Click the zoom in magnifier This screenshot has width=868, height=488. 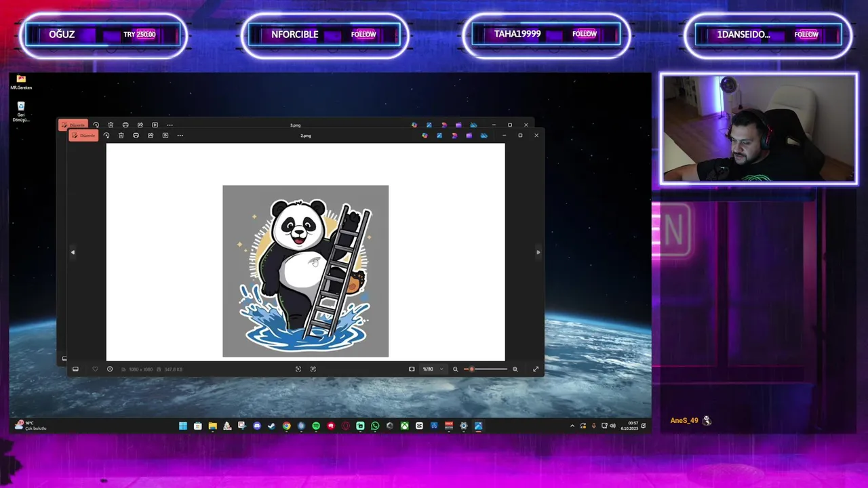[515, 369]
